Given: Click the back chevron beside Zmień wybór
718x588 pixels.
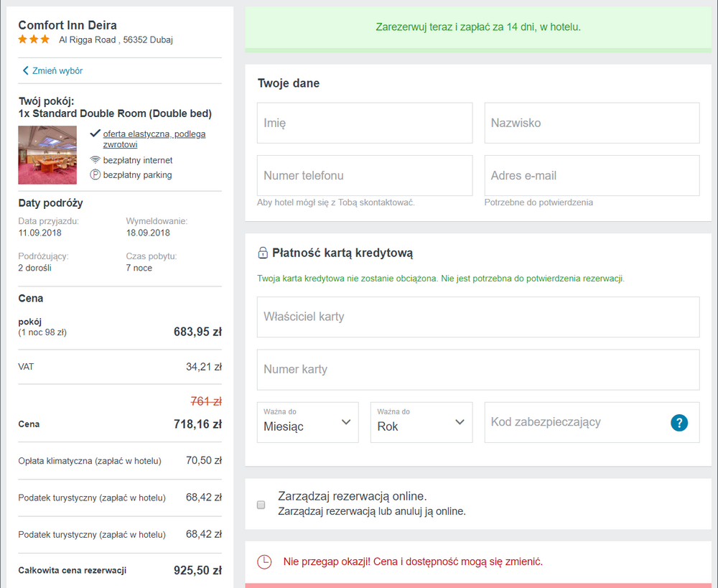Looking at the screenshot, I should tap(26, 70).
